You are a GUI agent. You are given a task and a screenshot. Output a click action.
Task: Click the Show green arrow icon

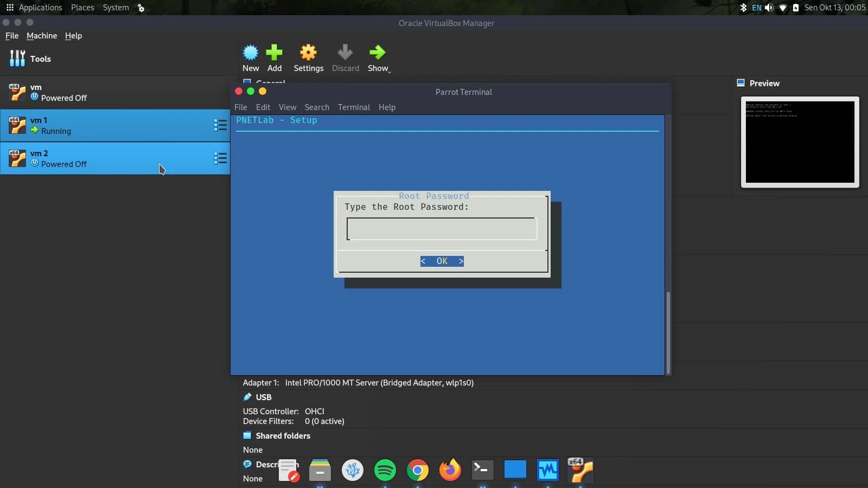[x=377, y=53]
